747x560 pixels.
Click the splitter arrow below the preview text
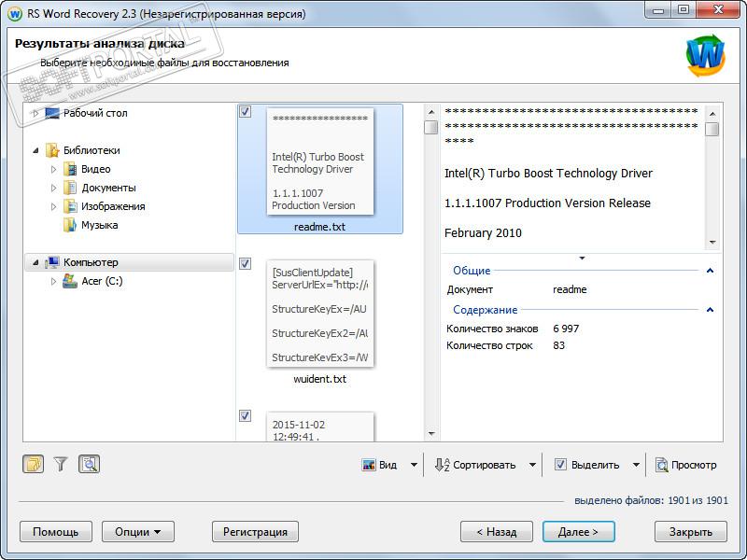[582, 259]
